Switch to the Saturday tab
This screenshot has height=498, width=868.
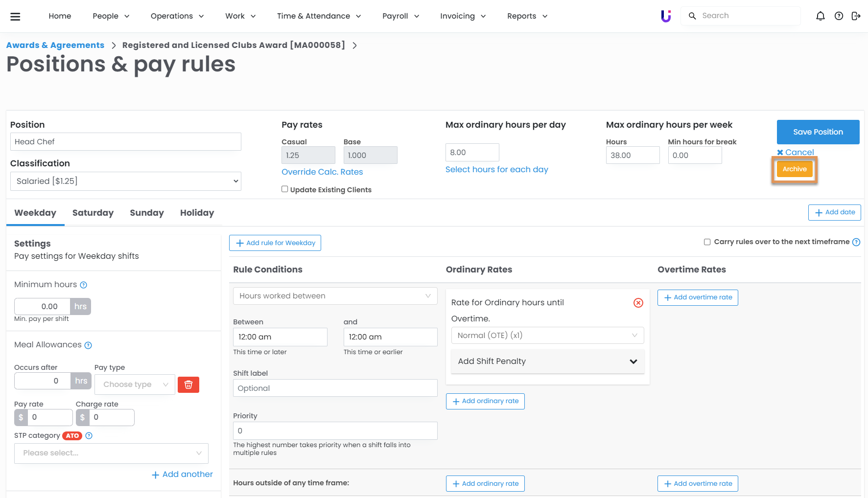(x=93, y=213)
